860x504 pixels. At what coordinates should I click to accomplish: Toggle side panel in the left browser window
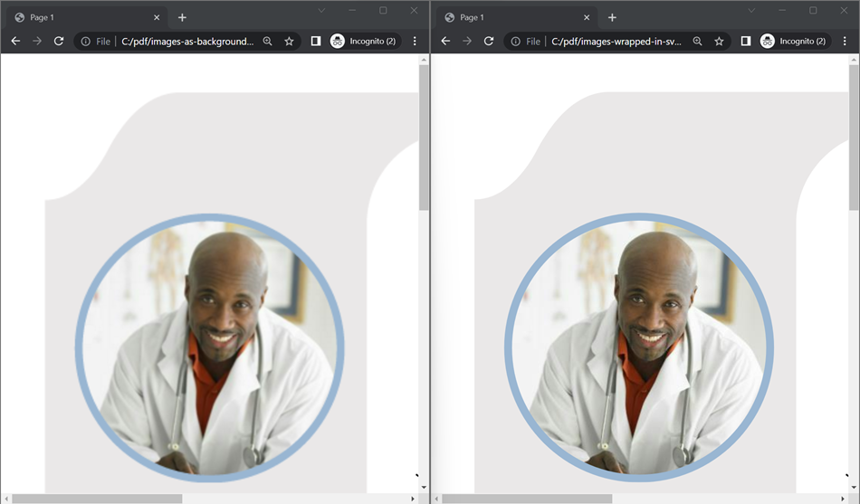point(316,41)
